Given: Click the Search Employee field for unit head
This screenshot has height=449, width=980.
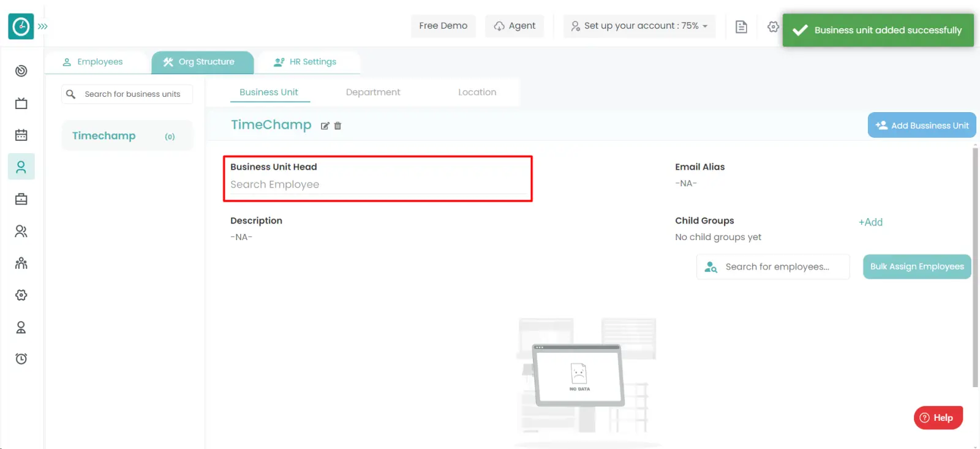Looking at the screenshot, I should (x=377, y=184).
